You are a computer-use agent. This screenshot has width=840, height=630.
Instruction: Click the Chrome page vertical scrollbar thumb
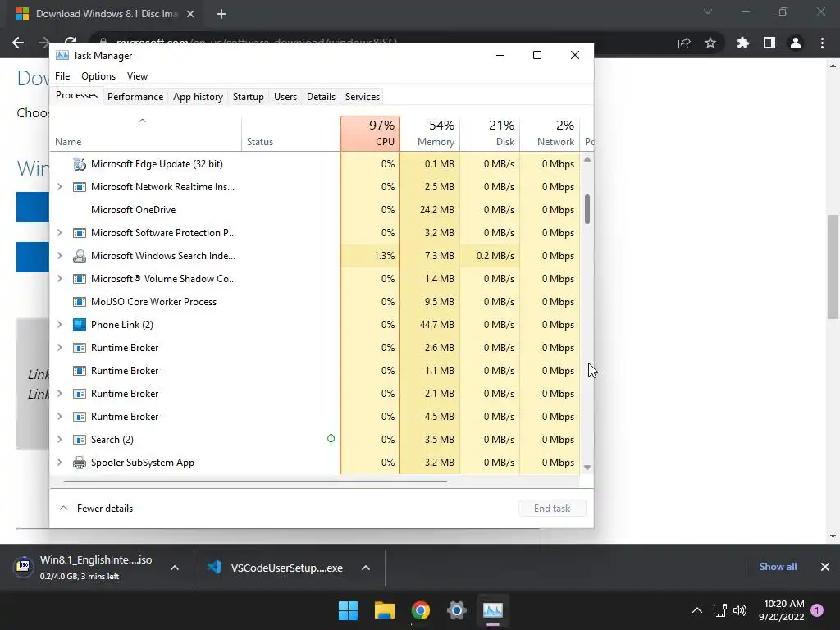(x=833, y=267)
